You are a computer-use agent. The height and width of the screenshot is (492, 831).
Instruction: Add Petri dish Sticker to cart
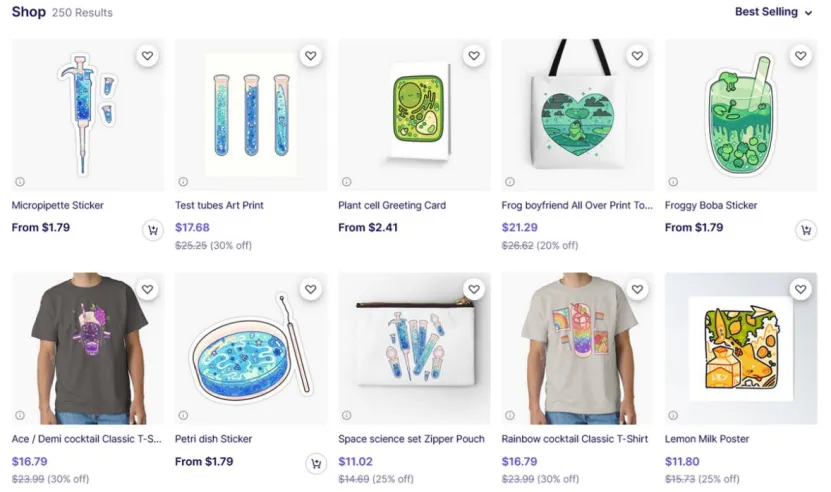pos(316,464)
